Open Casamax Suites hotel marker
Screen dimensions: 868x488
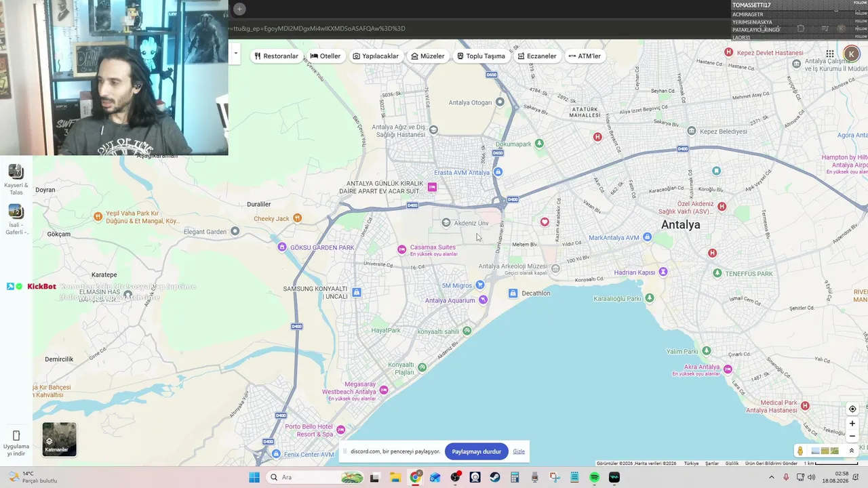click(401, 249)
